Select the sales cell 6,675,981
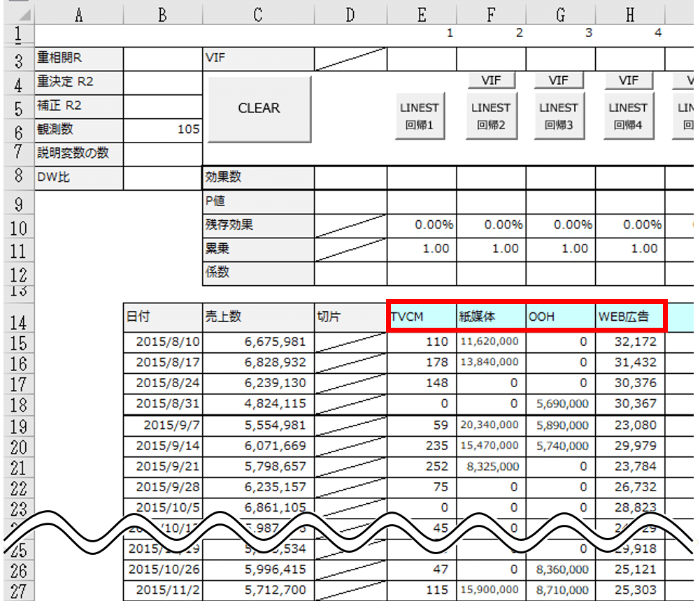700x601 pixels. (x=259, y=342)
